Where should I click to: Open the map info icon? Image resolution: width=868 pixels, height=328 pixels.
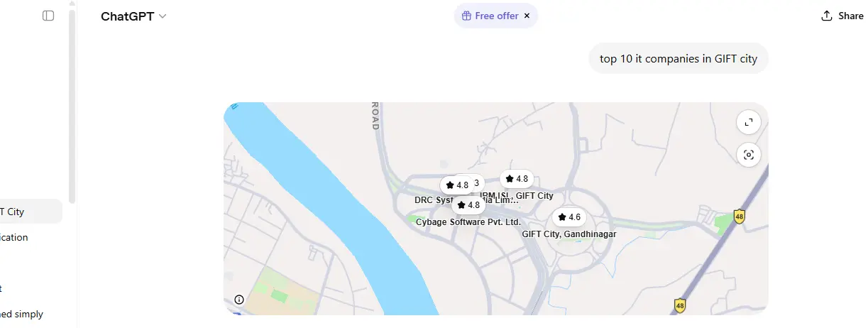[x=239, y=300]
